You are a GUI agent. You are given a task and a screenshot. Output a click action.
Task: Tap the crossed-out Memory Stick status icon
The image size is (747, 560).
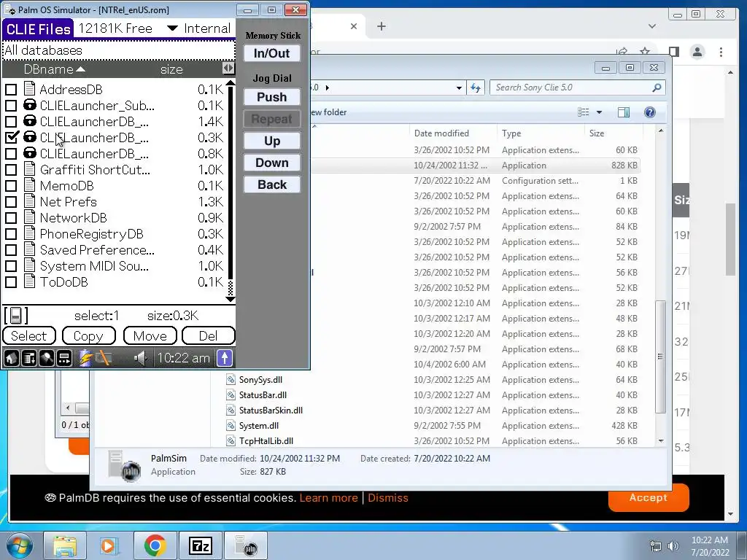pyautogui.click(x=104, y=358)
